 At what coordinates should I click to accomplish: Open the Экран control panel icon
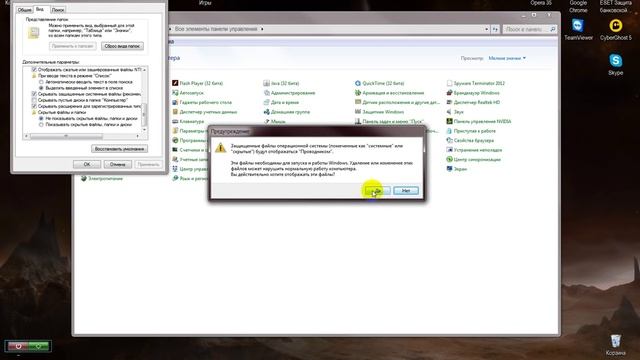457,169
